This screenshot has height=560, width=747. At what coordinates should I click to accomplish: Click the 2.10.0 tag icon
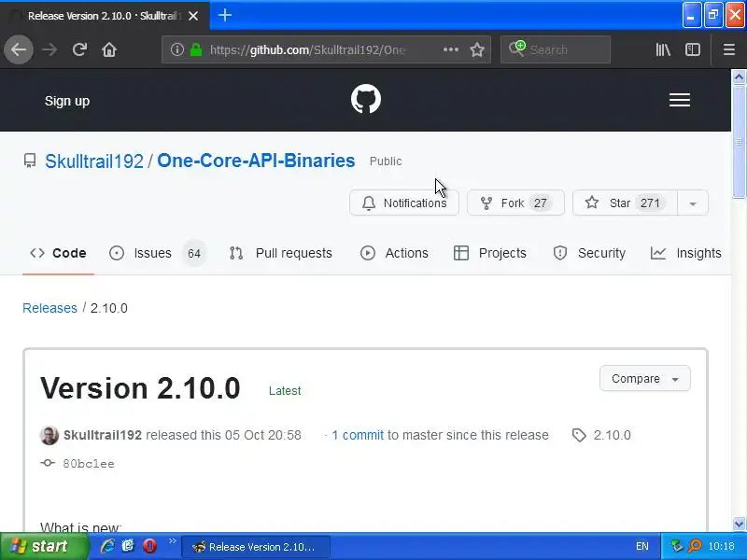point(579,435)
